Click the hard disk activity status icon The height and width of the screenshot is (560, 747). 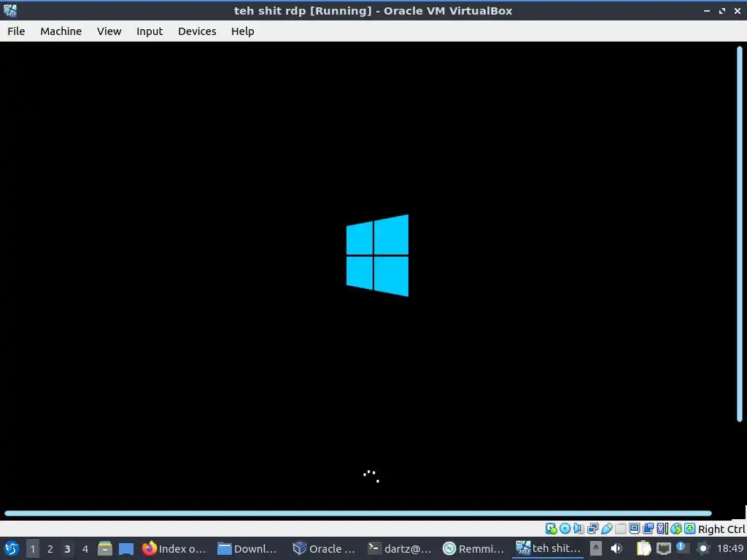click(551, 529)
